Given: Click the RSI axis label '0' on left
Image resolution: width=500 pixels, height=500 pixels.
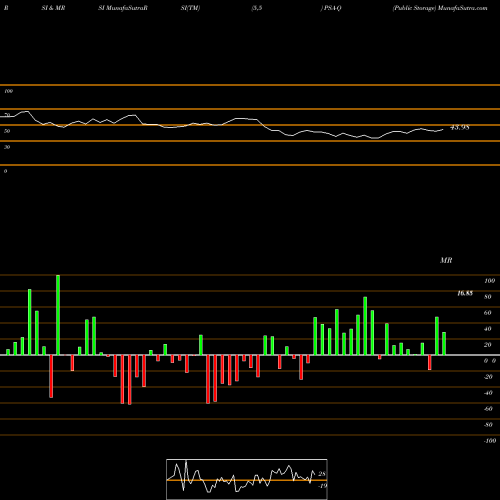Looking at the screenshot, I should [x=5, y=171].
